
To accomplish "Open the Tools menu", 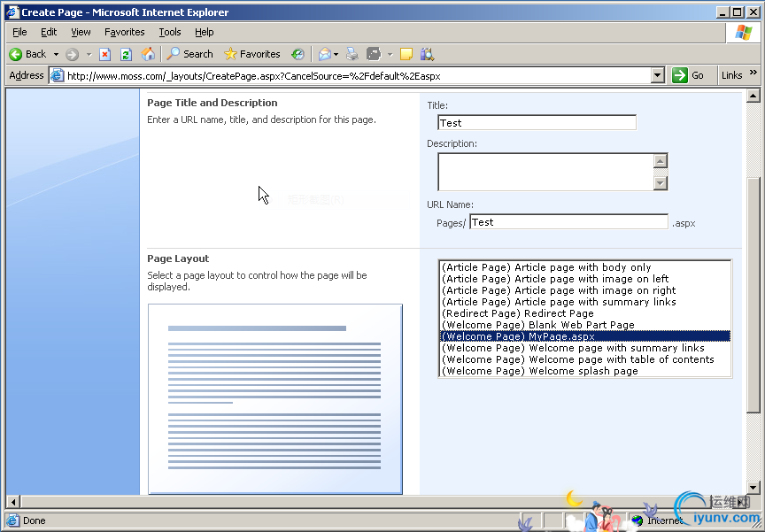I will point(170,32).
